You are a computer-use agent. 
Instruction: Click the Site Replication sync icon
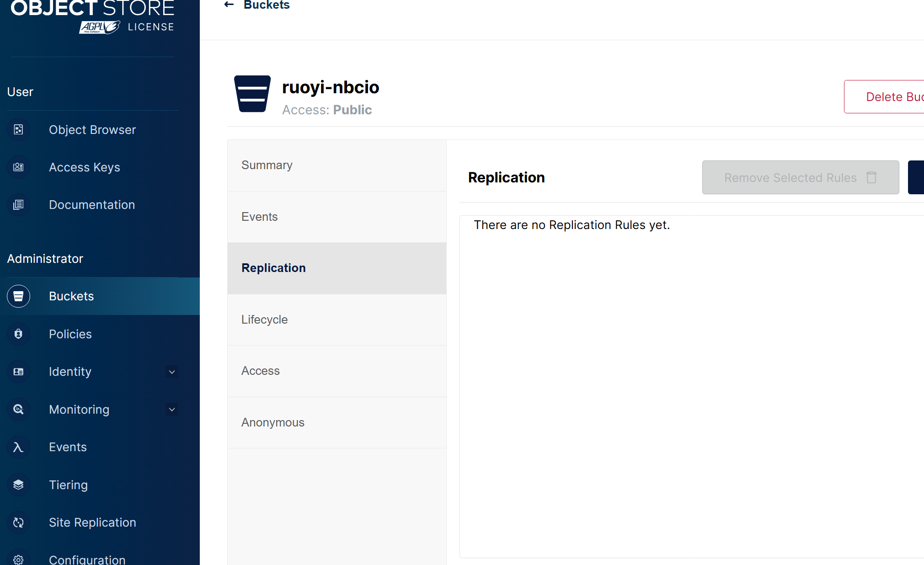coord(18,522)
